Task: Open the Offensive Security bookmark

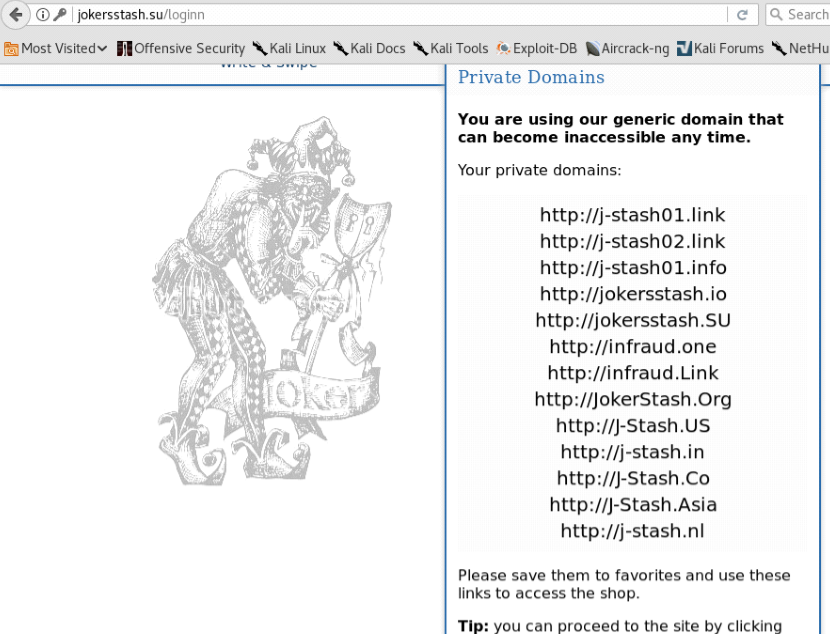Action: pos(181,49)
